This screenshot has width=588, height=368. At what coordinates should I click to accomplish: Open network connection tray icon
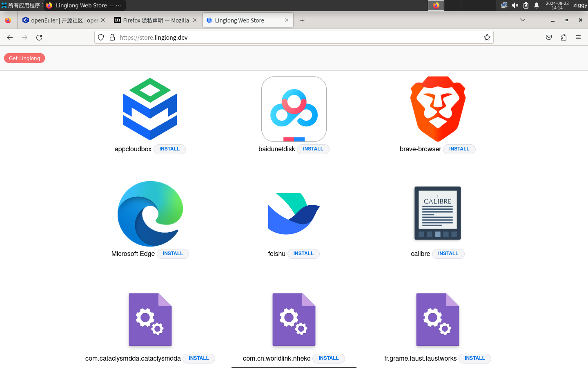coord(504,5)
